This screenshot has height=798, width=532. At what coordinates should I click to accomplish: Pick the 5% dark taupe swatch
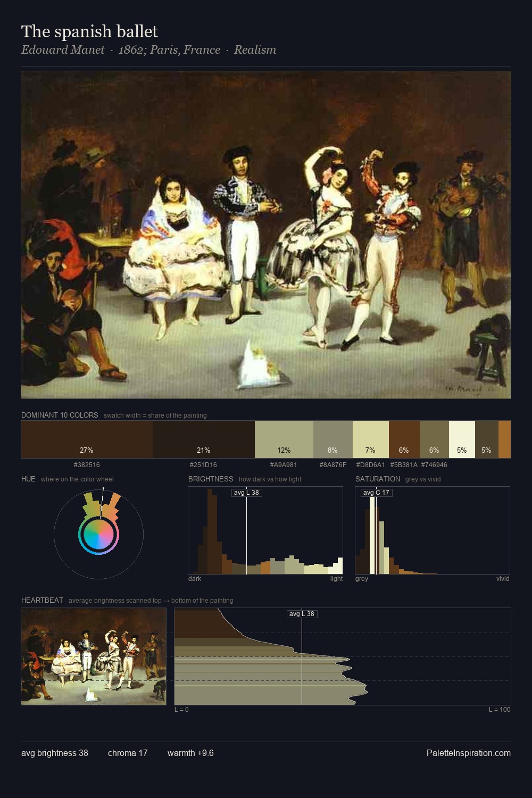click(487, 439)
